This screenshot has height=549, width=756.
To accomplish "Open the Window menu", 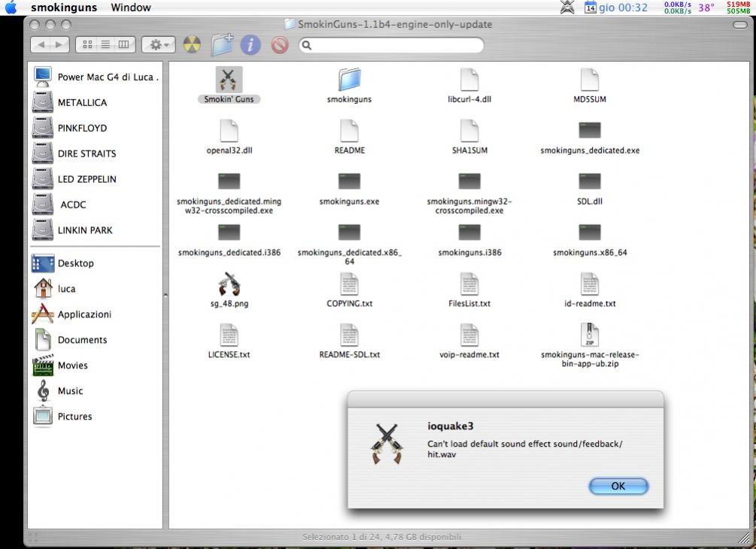I will [131, 8].
